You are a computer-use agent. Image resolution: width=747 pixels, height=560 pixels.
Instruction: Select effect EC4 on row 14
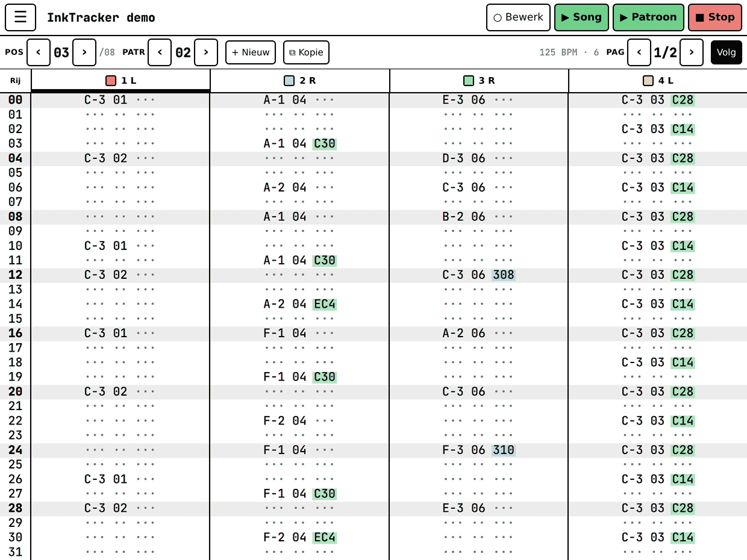tap(325, 305)
